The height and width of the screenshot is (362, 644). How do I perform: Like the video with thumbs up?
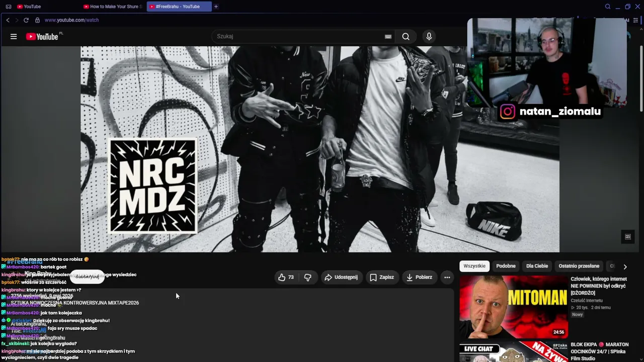point(286,277)
